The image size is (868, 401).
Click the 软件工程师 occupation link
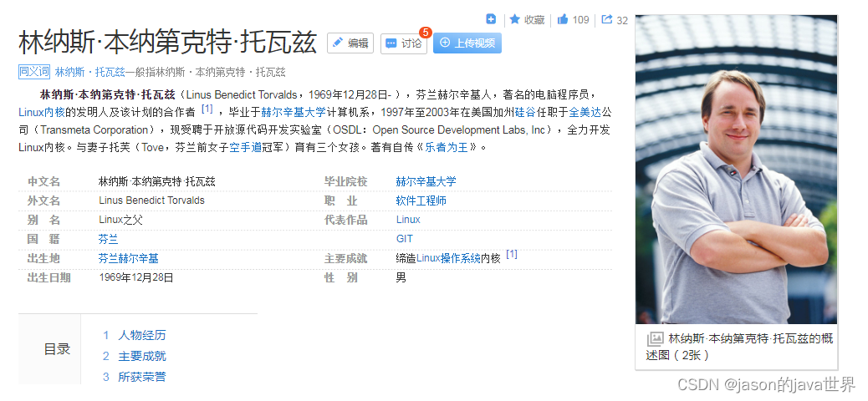coord(421,200)
